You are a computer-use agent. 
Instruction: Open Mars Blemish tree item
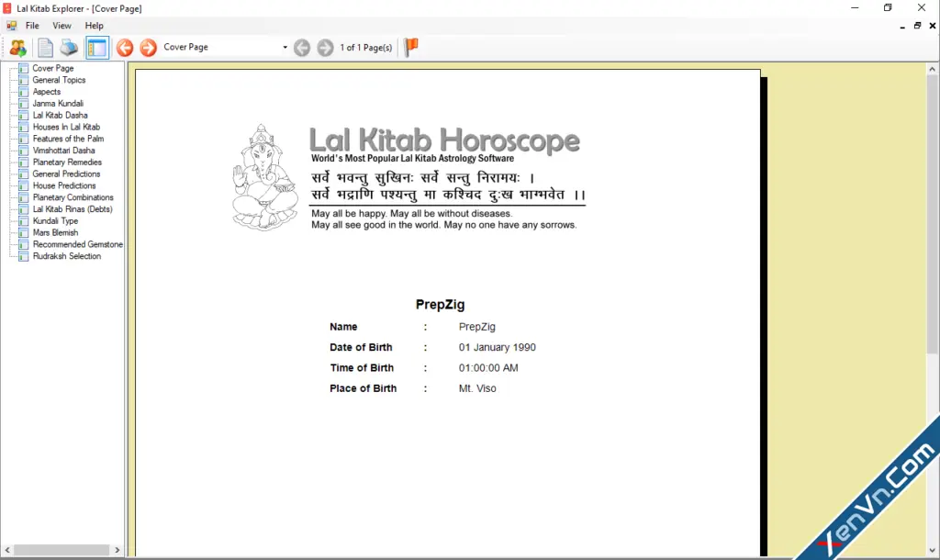pyautogui.click(x=55, y=232)
